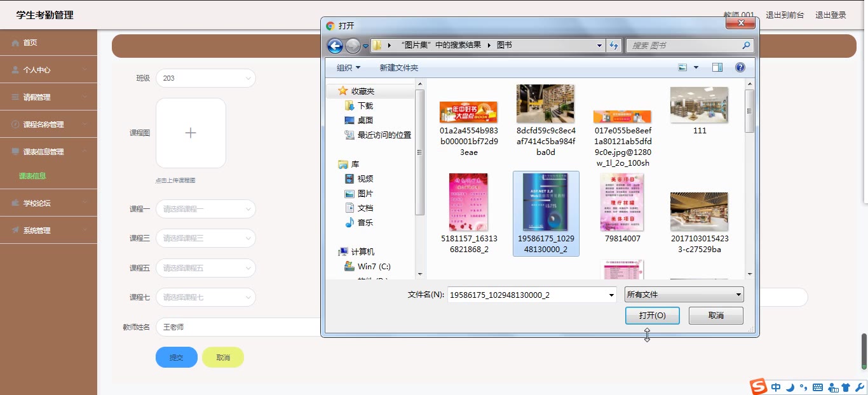This screenshot has height=395, width=868.
Task: Open 首页 in the sidebar
Action: (48, 43)
